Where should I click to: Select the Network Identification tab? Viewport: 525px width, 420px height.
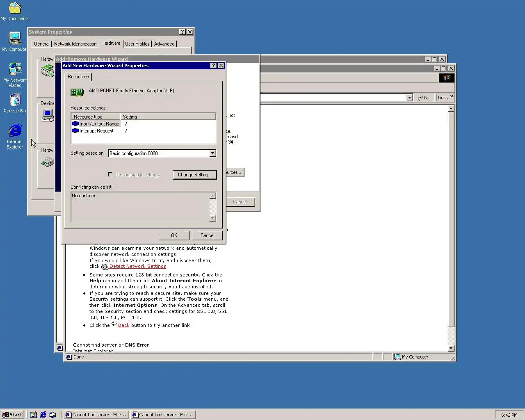pyautogui.click(x=75, y=44)
